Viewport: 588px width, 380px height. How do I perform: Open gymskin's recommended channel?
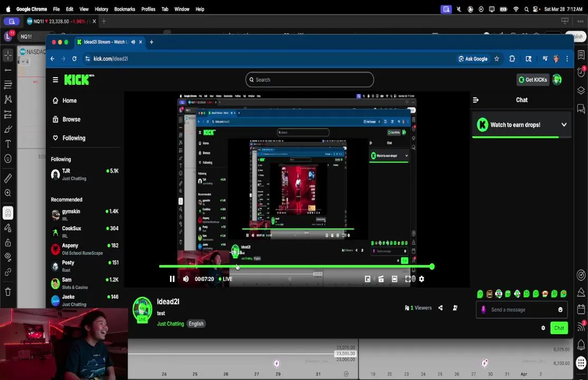[85, 215]
